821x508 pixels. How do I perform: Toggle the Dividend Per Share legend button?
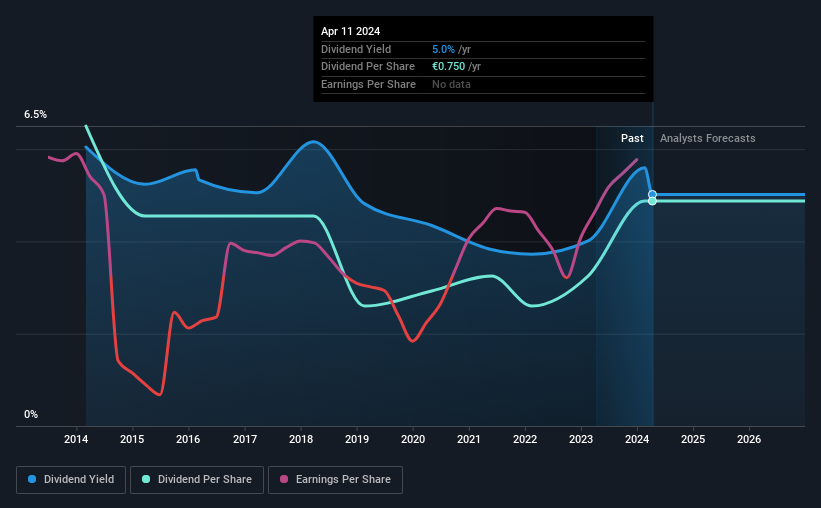click(197, 480)
